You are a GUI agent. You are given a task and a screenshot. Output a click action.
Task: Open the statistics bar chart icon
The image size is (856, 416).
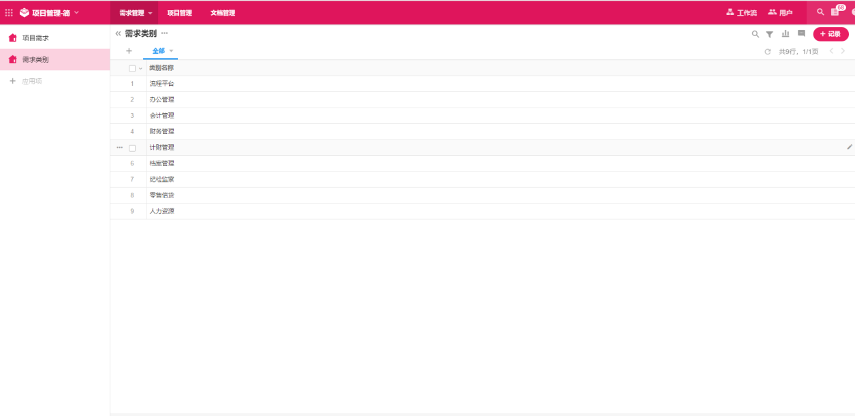click(x=785, y=34)
